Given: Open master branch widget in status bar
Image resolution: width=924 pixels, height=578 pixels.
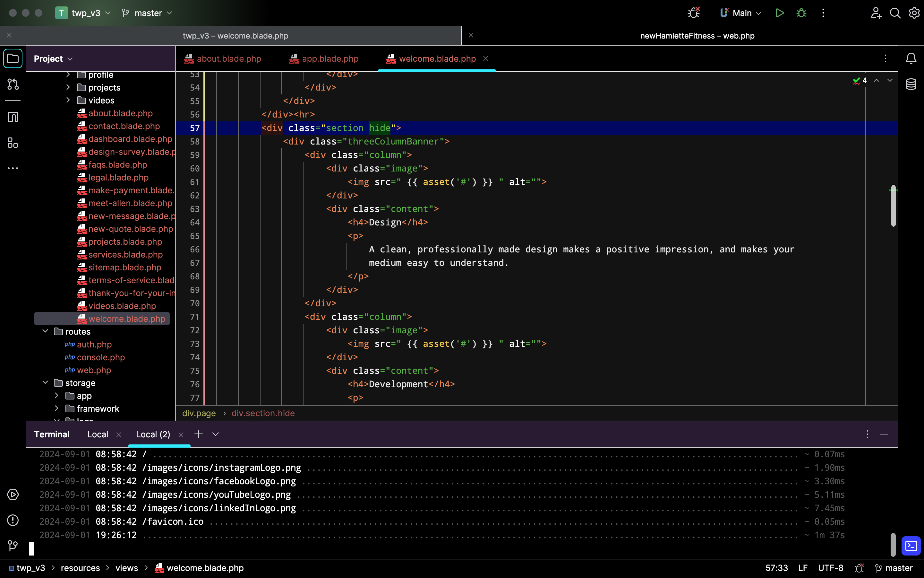Looking at the screenshot, I should pos(893,568).
